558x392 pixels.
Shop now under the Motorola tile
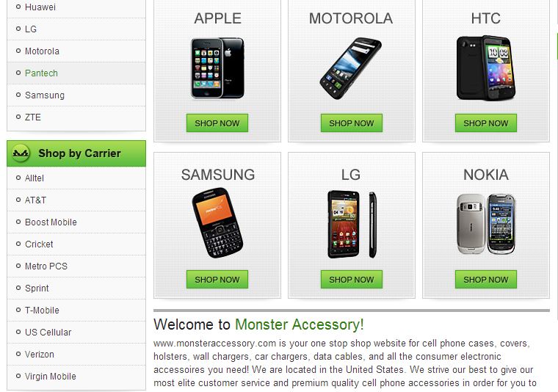352,123
